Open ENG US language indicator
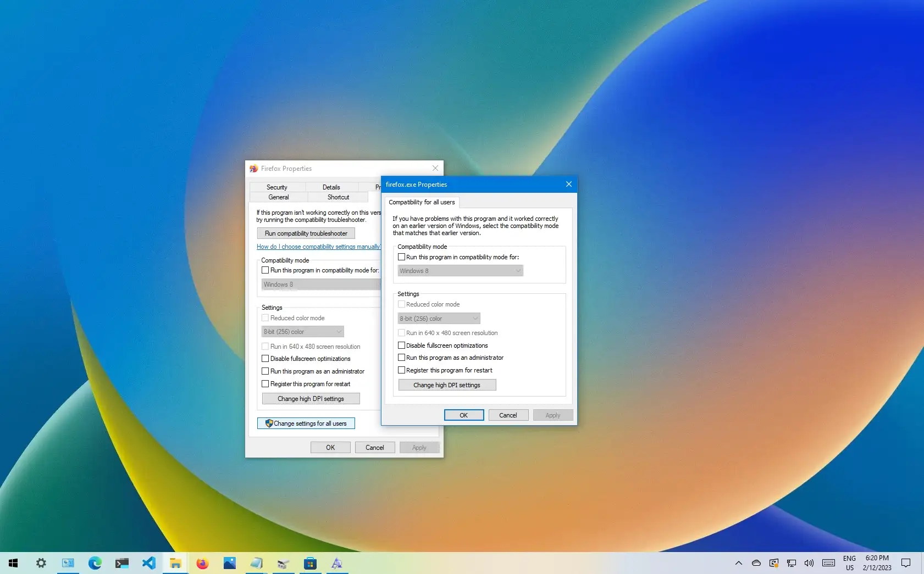 tap(850, 563)
